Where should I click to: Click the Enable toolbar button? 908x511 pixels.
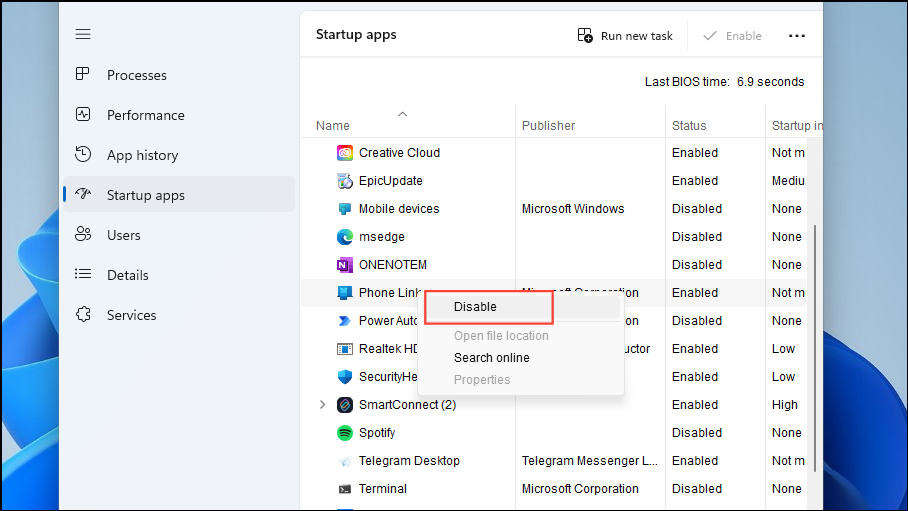coord(732,36)
